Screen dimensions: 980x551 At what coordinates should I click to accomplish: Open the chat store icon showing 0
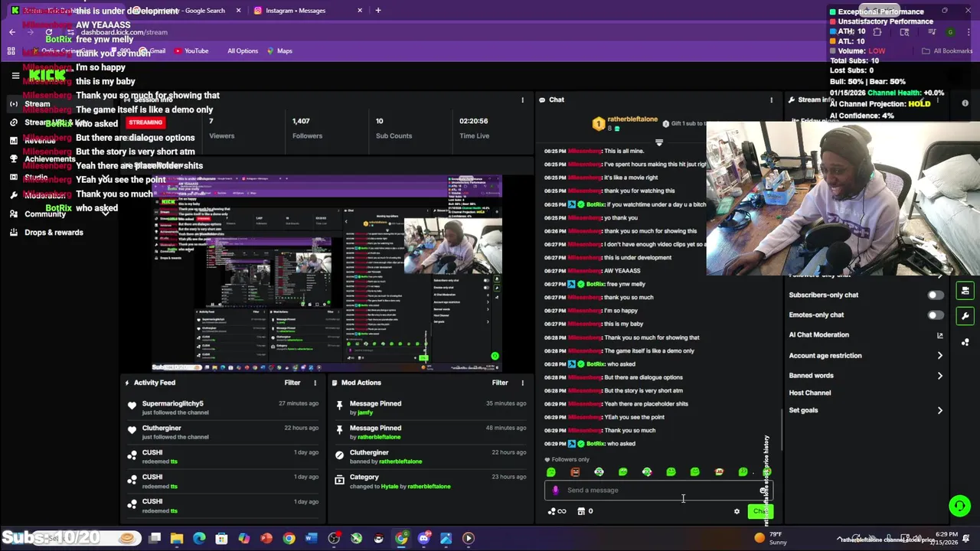(585, 511)
